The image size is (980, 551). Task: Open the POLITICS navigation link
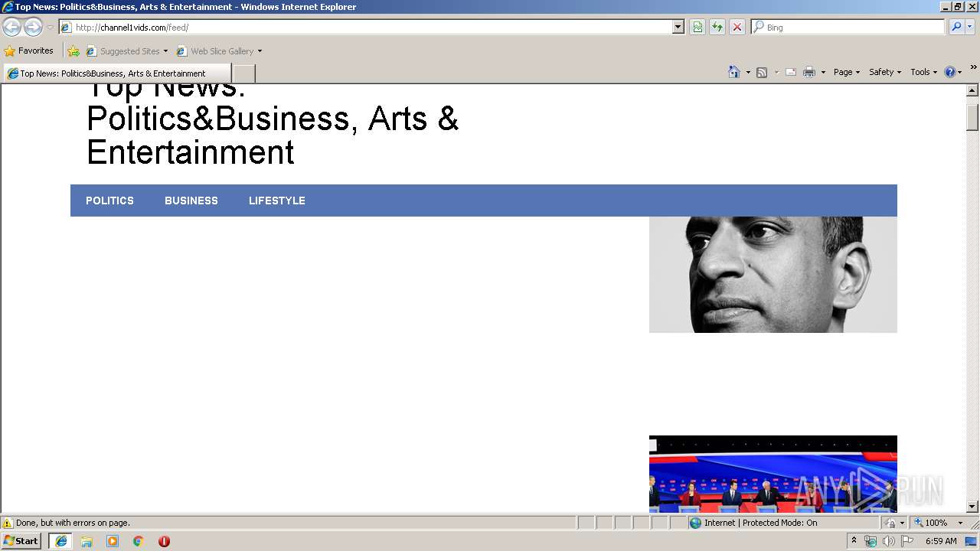[x=109, y=201]
